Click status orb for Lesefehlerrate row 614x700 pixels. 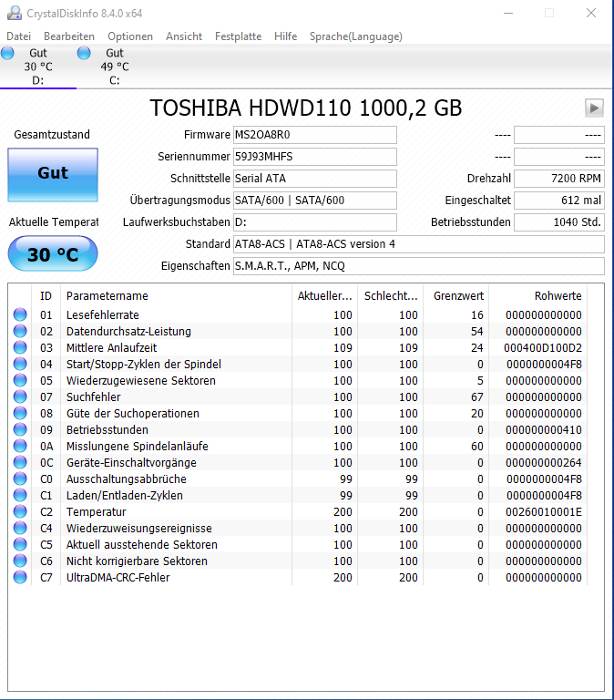[20, 314]
